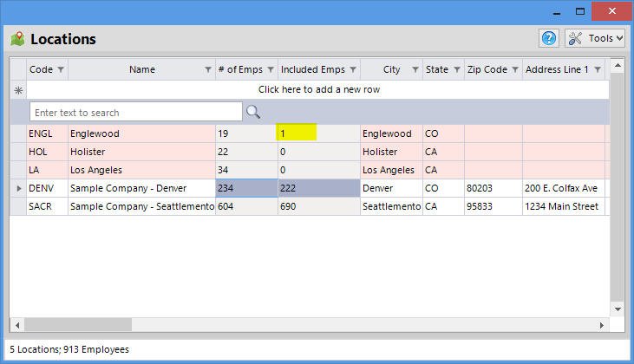Viewport: 634px width, 364px height.
Task: Select the 200 E. Colfax Ave address cell
Action: coord(564,188)
